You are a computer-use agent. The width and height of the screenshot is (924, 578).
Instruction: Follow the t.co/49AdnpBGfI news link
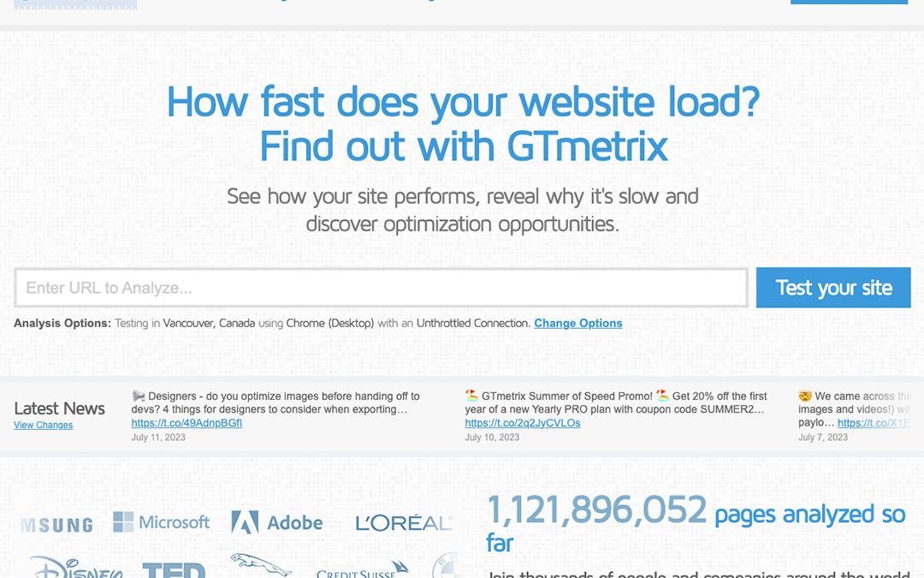pos(187,423)
